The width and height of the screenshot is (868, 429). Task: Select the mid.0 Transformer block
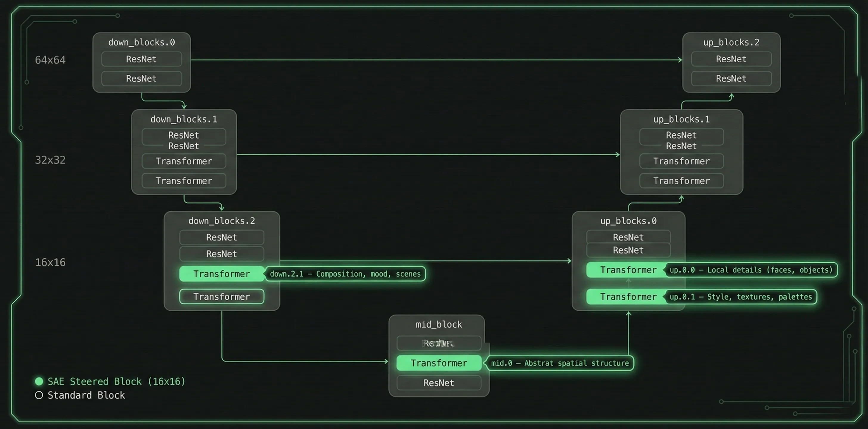tap(439, 363)
